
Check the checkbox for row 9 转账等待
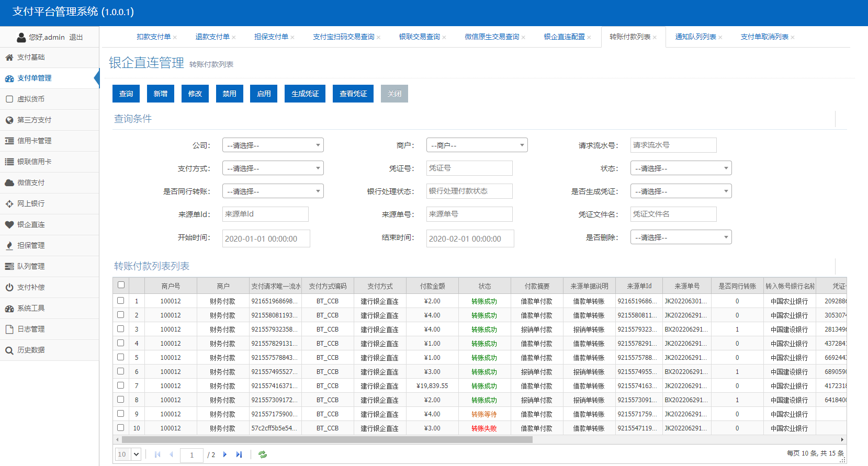click(121, 414)
